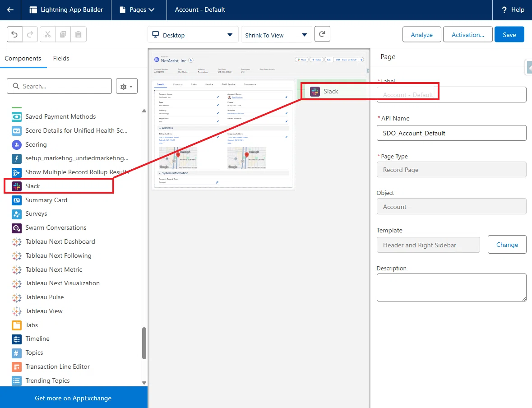Click the components list scrollbar thumb
Viewport: 532px width, 408px height.
(144, 343)
